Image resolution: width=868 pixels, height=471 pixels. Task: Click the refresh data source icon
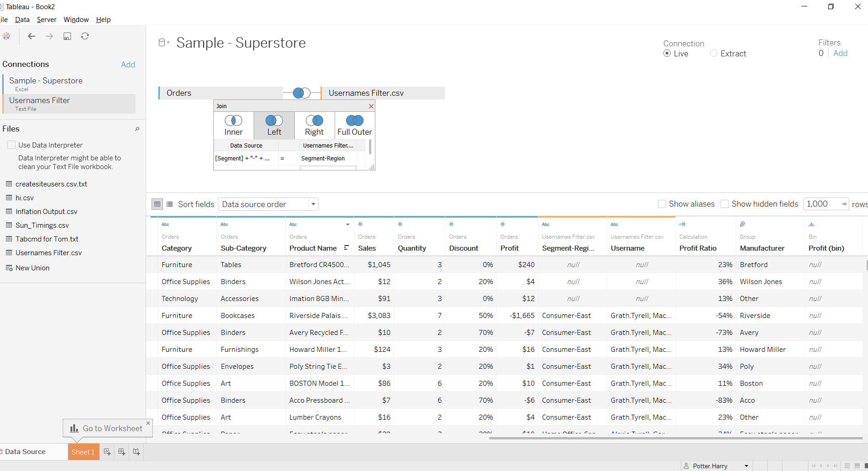85,36
